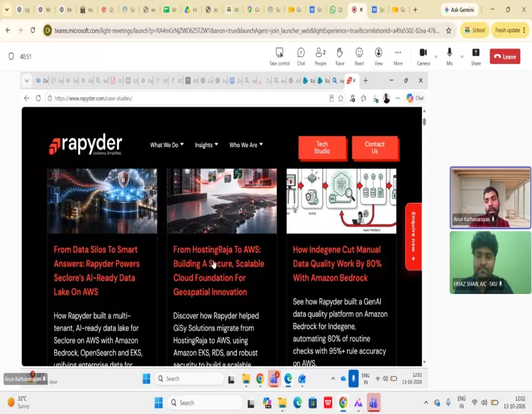Click the shared Edge browser's back arrow

pyautogui.click(x=27, y=98)
